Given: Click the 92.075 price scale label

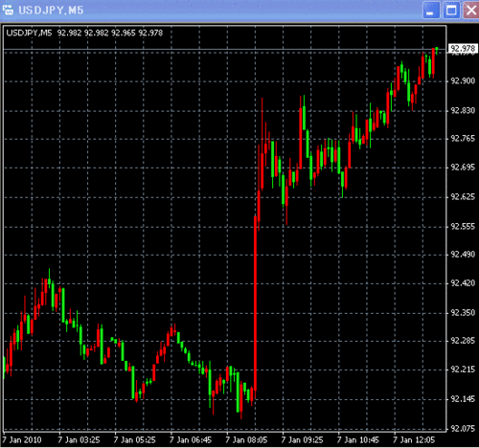Looking at the screenshot, I should pyautogui.click(x=463, y=428).
